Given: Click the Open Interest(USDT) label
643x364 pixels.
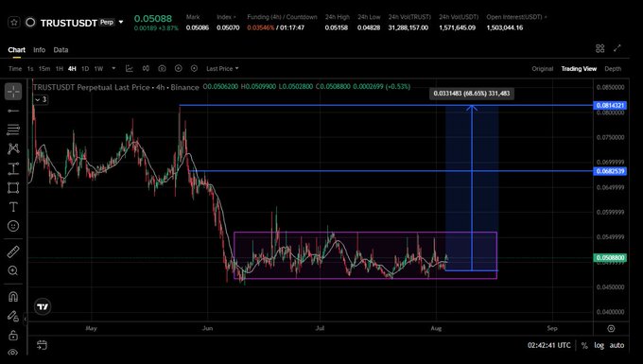Looking at the screenshot, I should [x=516, y=17].
